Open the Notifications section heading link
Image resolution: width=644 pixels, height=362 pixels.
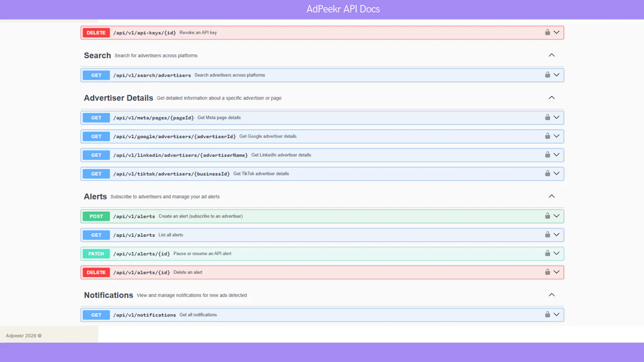coord(109,295)
